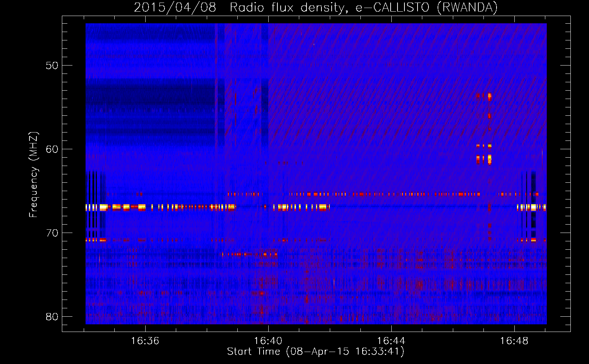Click the '50' frequency tick label
589x364 pixels.
(x=52, y=66)
